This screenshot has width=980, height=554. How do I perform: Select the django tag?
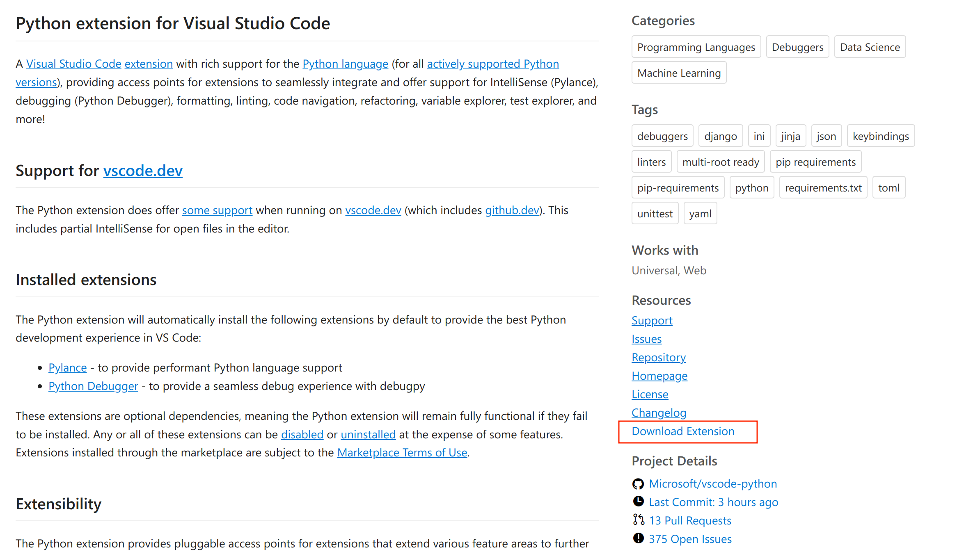pos(720,136)
